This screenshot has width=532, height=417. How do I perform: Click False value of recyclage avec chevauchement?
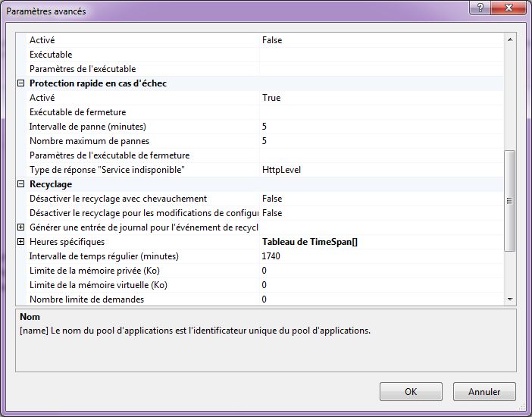(272, 199)
